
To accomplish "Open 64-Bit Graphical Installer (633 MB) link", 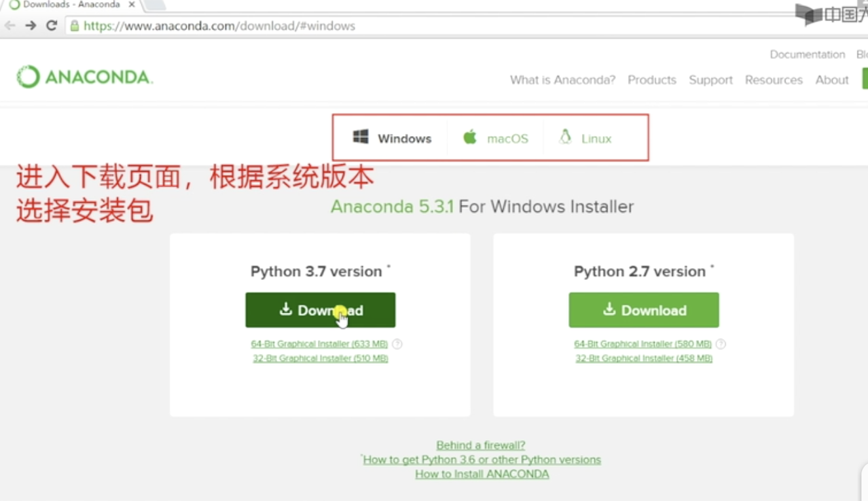I will pyautogui.click(x=319, y=344).
